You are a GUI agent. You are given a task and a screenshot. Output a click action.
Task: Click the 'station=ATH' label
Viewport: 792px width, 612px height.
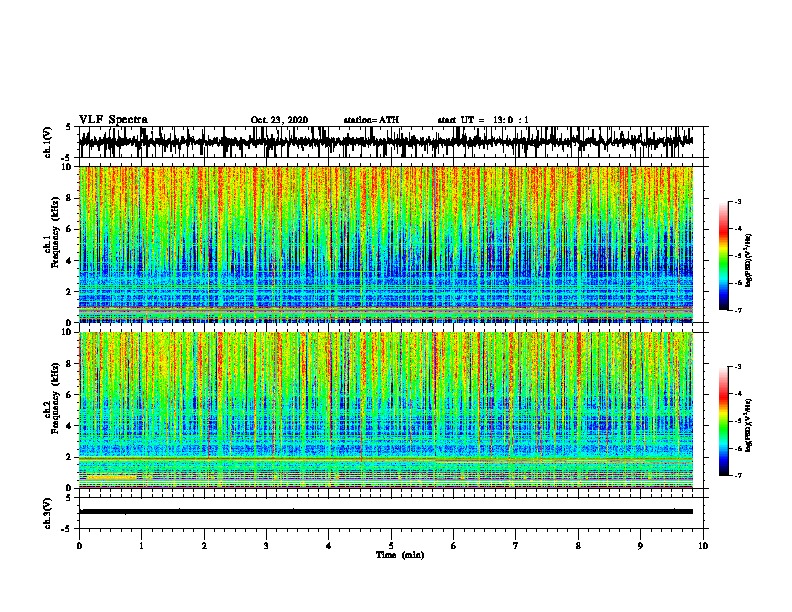[371, 120]
